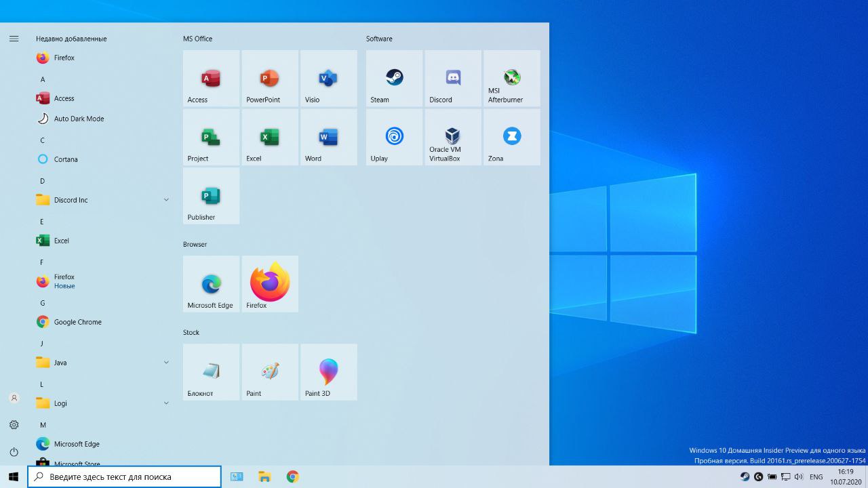The image size is (868, 488).
Task: Open the Oracle VM VirtualBox tile
Action: (x=453, y=137)
